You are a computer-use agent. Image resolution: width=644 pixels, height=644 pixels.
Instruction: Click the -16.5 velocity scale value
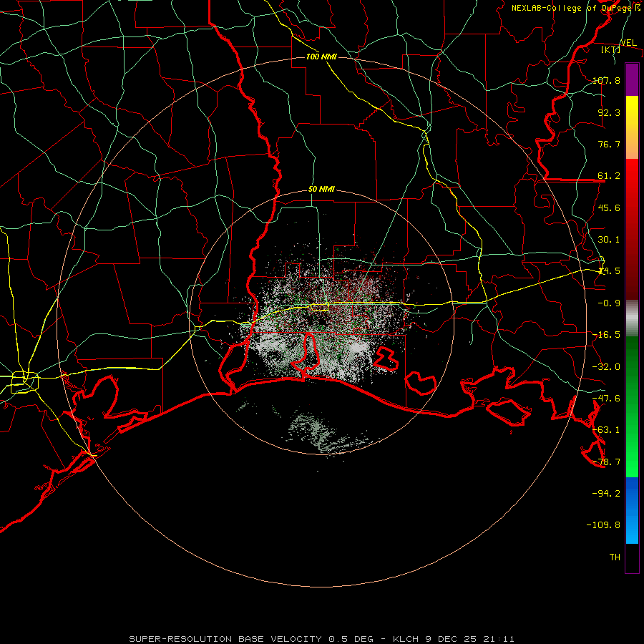coord(606,335)
